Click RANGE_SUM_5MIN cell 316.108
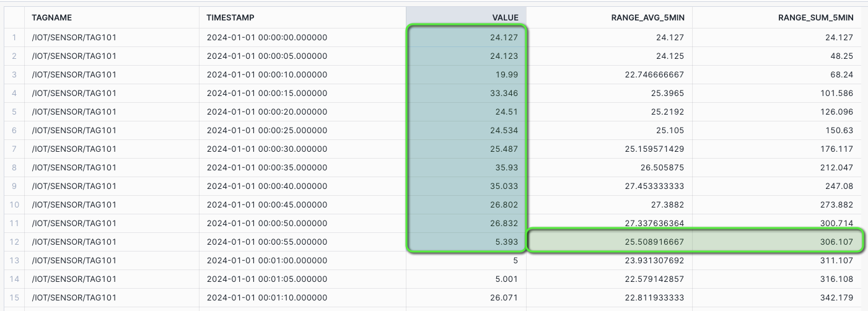Screen dimensions: 868x311 click(x=777, y=279)
